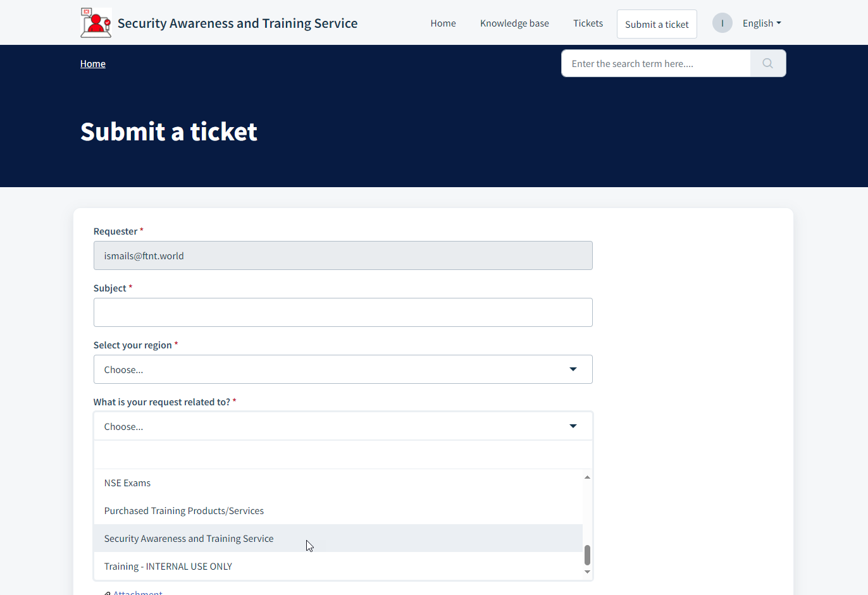
Task: Click the options list scroll down arrow
Action: tap(587, 572)
